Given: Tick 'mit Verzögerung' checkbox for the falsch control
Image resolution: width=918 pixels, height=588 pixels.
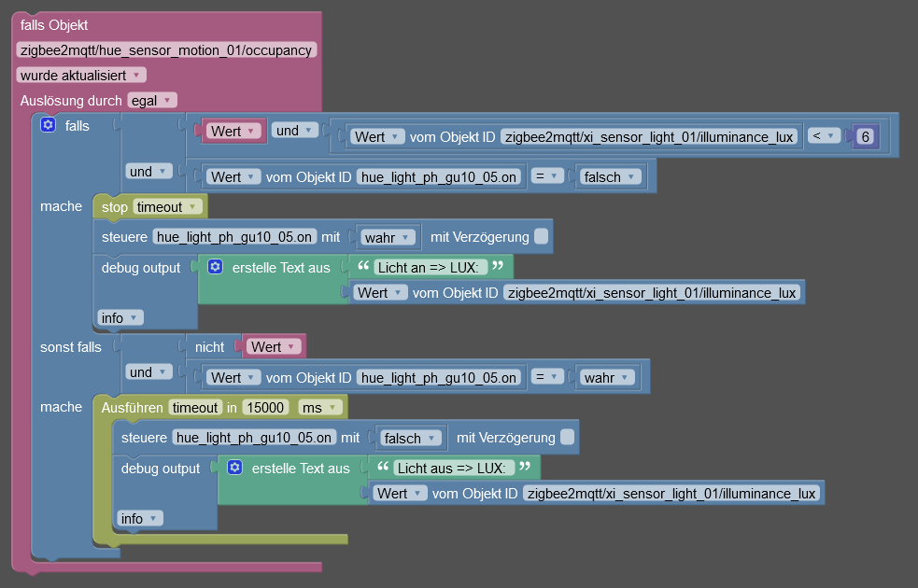Looking at the screenshot, I should tap(567, 437).
